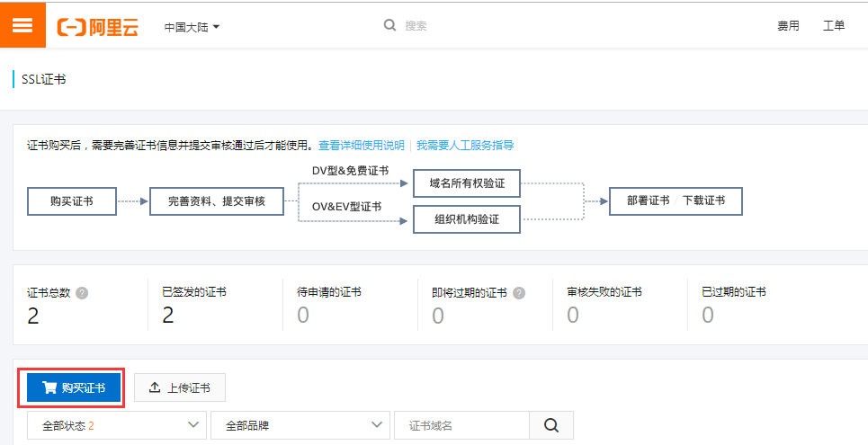Click 我需要人工服务指导 link
868x445 pixels.
(x=465, y=145)
